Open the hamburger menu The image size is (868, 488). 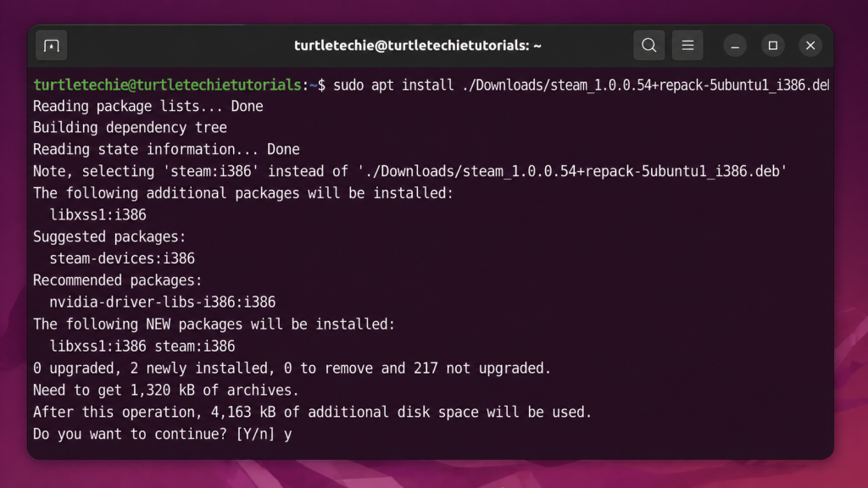tap(687, 45)
